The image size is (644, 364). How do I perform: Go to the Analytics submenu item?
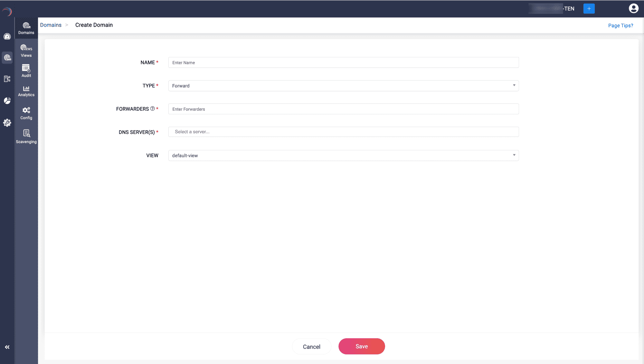26,91
